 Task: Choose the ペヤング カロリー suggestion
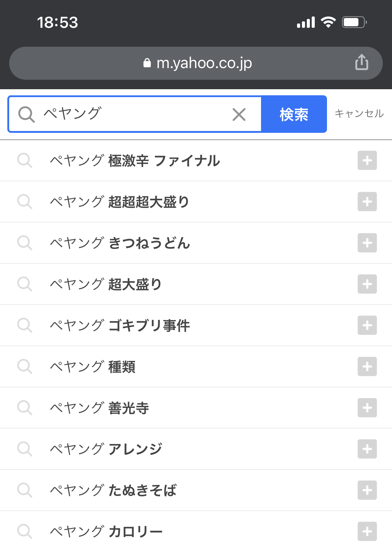(106, 531)
